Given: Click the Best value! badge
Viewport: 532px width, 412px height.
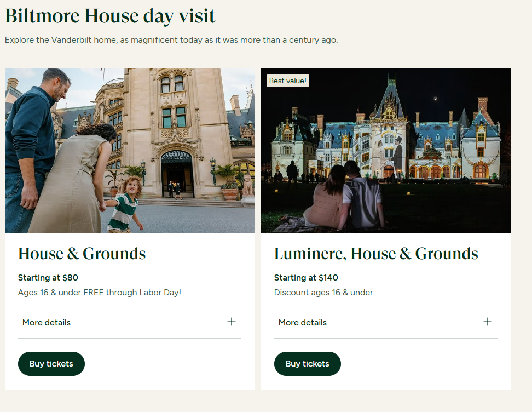Looking at the screenshot, I should (x=288, y=81).
